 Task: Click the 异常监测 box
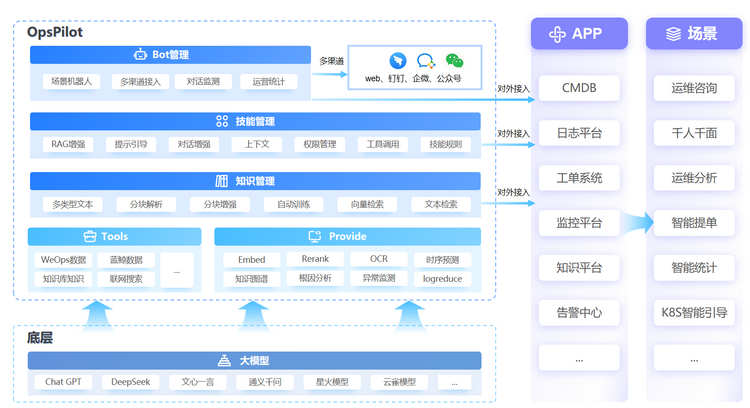379,278
